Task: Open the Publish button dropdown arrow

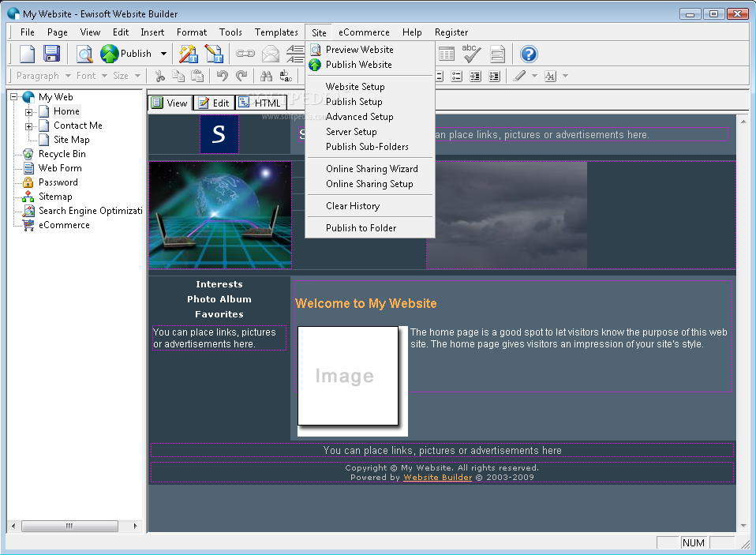Action: point(164,54)
